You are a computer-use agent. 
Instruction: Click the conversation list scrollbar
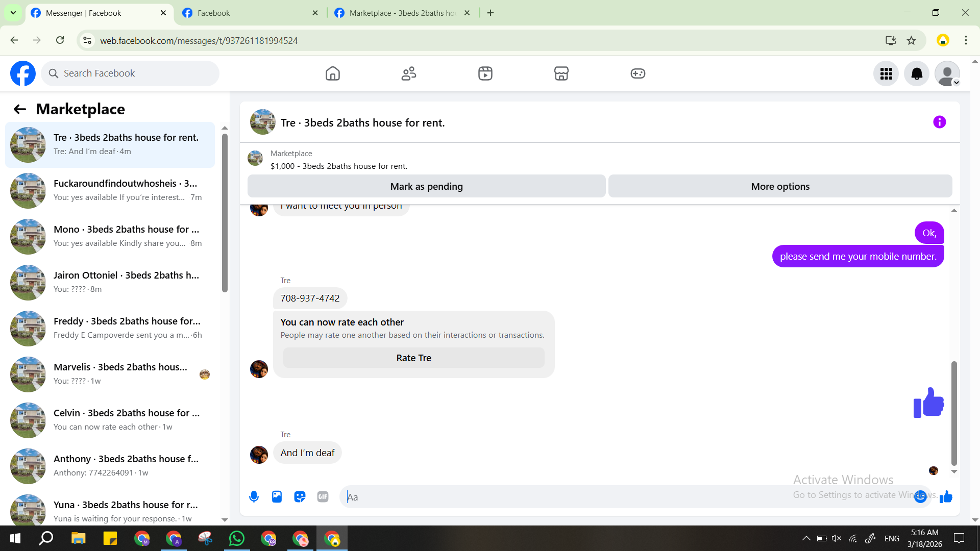[x=225, y=213]
